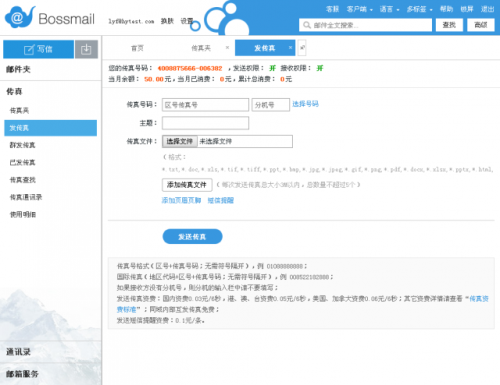Expand the 通讯录 sidebar section
500x385 pixels.
pos(18,352)
